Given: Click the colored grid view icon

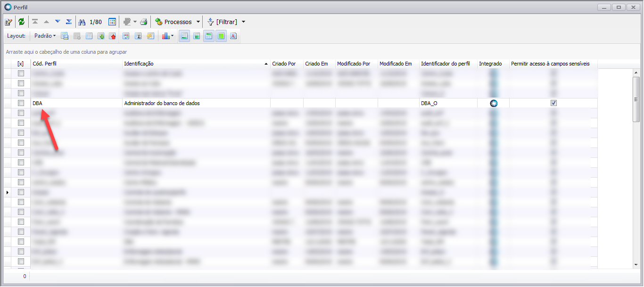Looking at the screenshot, I should pos(112,22).
